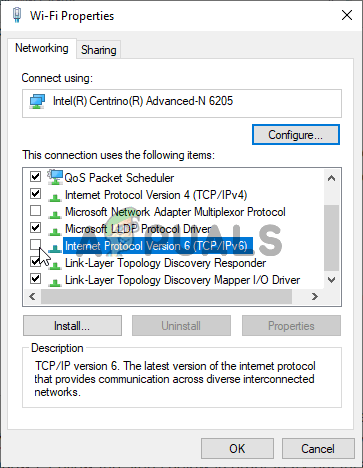The image size is (363, 468).
Task: Click the Multiplexor Protocol network icon
Action: (55, 214)
